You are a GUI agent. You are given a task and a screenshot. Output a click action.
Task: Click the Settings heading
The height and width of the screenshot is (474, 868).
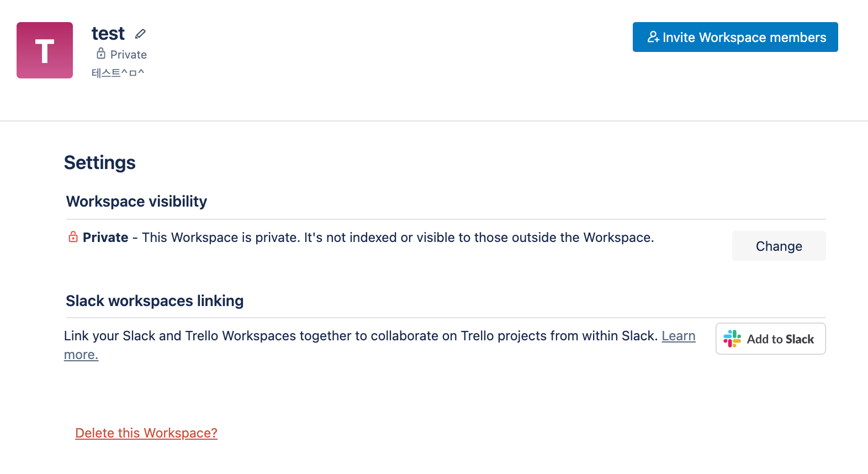pos(100,162)
